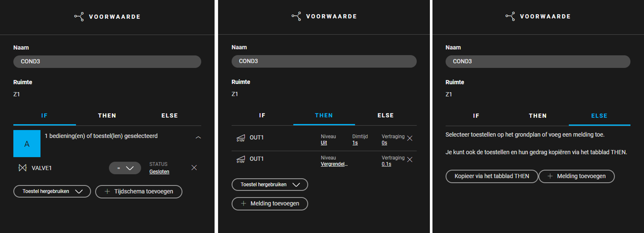Click the blue A condition block
Image resolution: width=644 pixels, height=233 pixels.
coord(27,144)
